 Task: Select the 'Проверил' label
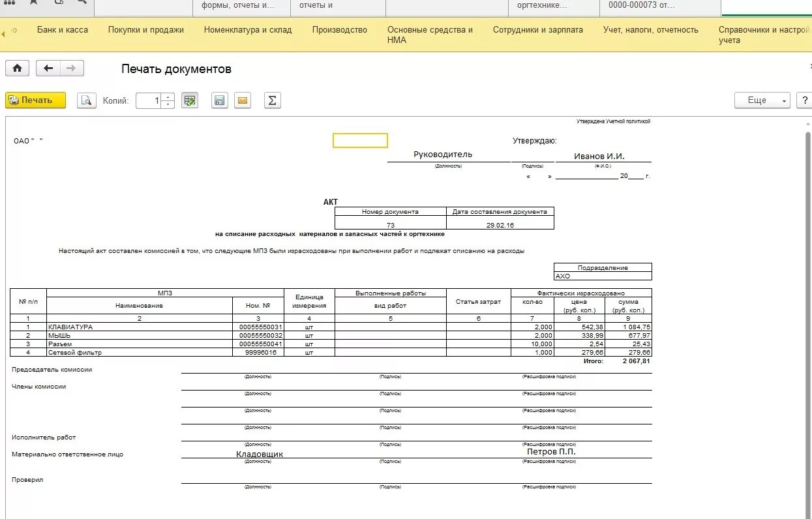tap(27, 480)
